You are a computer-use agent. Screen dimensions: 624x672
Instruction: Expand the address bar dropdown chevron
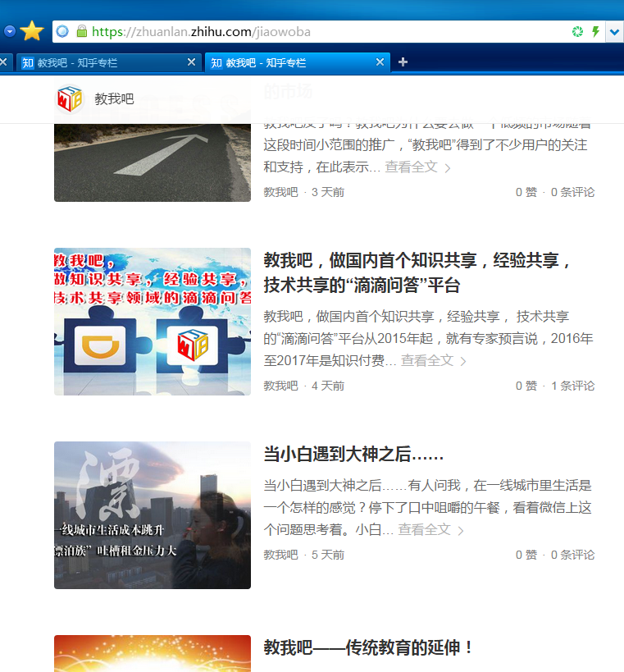pyautogui.click(x=615, y=32)
